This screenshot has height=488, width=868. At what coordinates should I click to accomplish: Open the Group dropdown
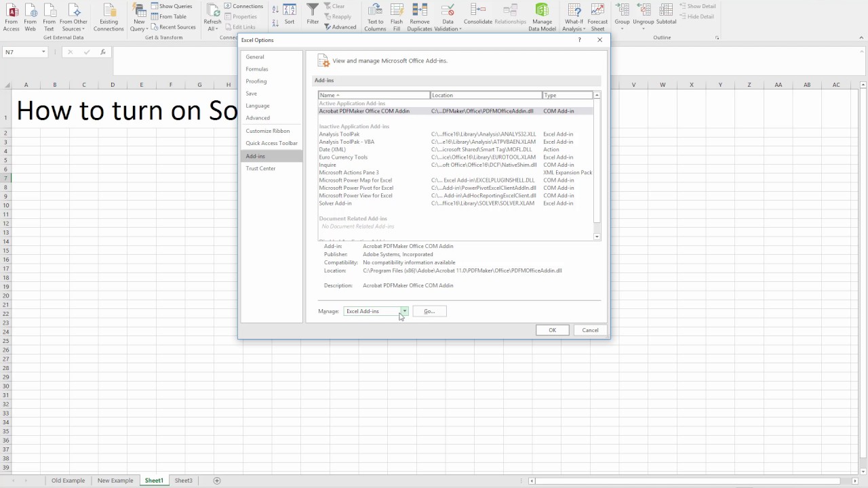(x=622, y=17)
